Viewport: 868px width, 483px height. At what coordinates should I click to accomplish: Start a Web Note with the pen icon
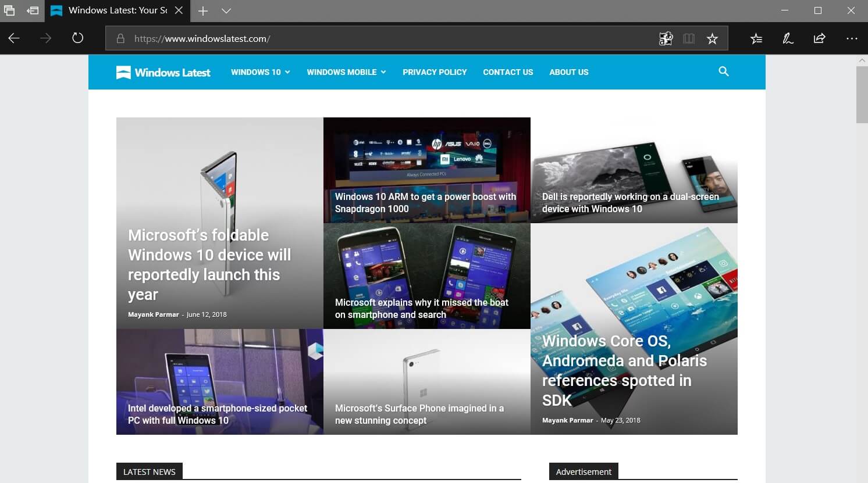point(788,38)
